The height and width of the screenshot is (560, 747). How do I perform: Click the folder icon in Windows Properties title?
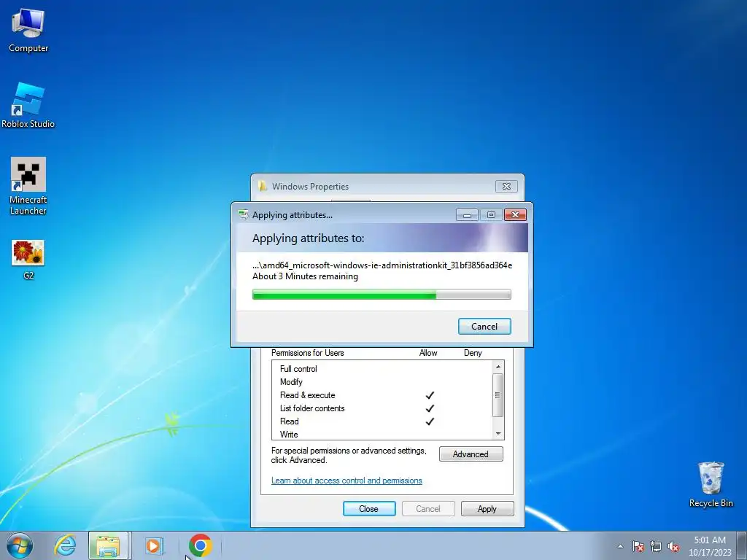(x=263, y=186)
